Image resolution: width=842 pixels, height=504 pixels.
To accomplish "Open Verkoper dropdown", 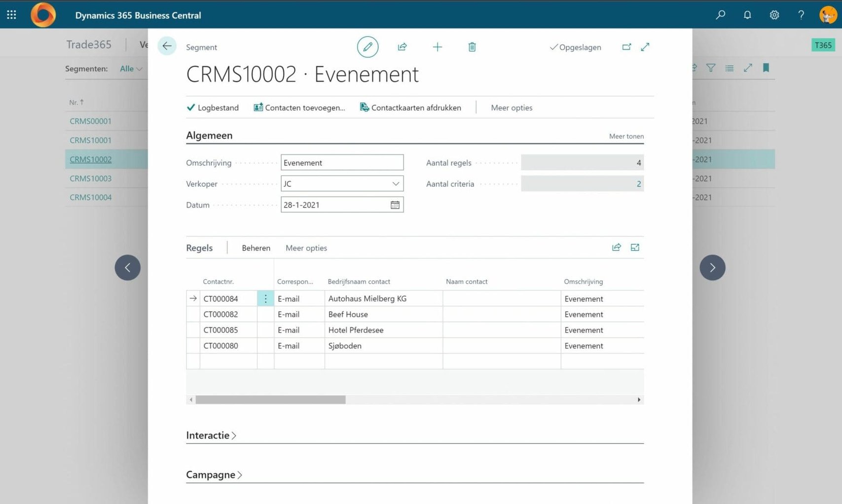I will coord(396,183).
